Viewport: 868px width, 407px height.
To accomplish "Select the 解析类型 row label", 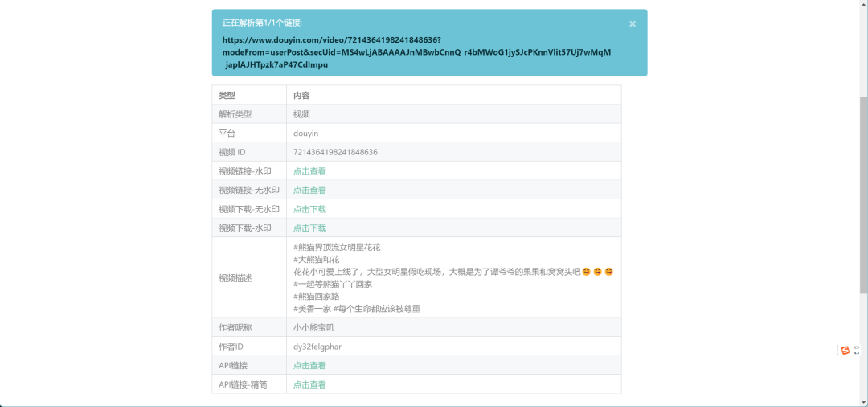I will click(235, 114).
